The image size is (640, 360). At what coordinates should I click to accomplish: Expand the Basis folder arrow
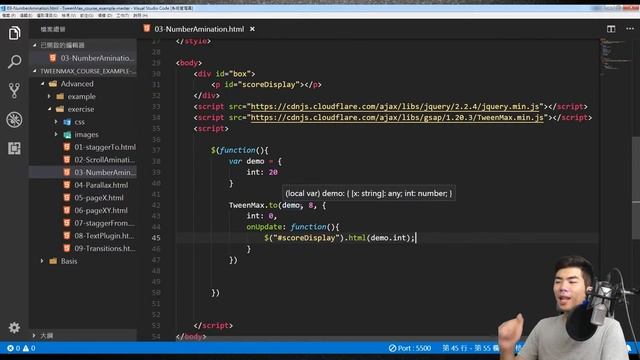pos(42,261)
